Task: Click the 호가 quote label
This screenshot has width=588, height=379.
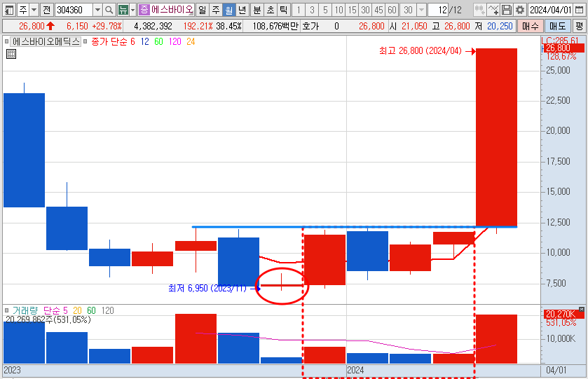Action: [310, 26]
